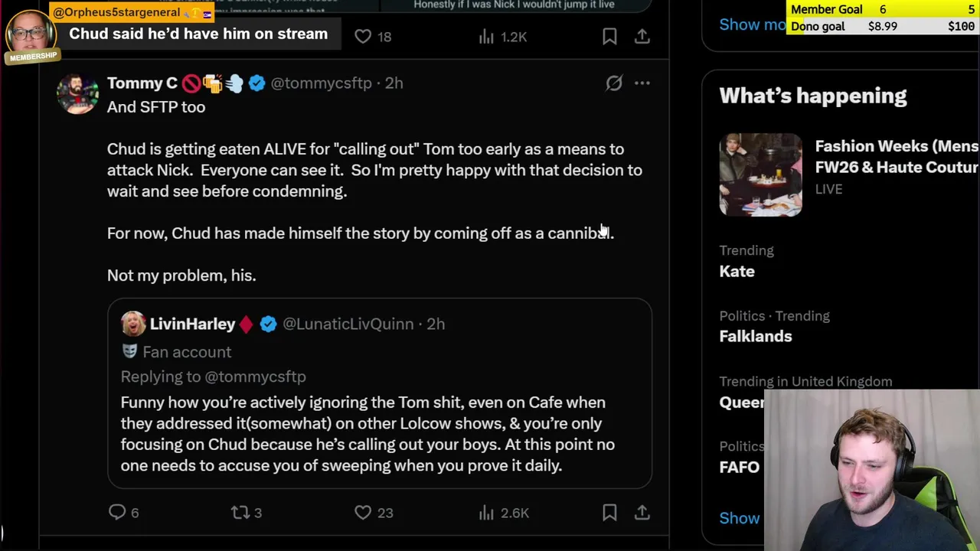Expand trends with the bottom Show more link
The image size is (980, 551).
coord(739,518)
